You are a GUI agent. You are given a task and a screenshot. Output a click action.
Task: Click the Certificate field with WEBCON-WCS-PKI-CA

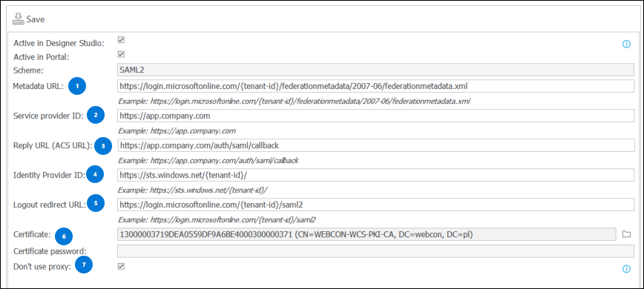coord(367,234)
